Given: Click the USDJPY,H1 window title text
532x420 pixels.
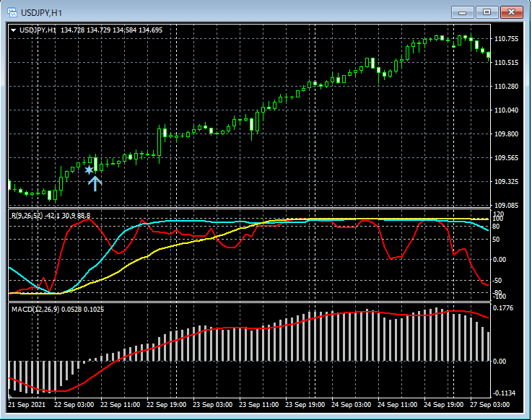Looking at the screenshot, I should 41,13.
